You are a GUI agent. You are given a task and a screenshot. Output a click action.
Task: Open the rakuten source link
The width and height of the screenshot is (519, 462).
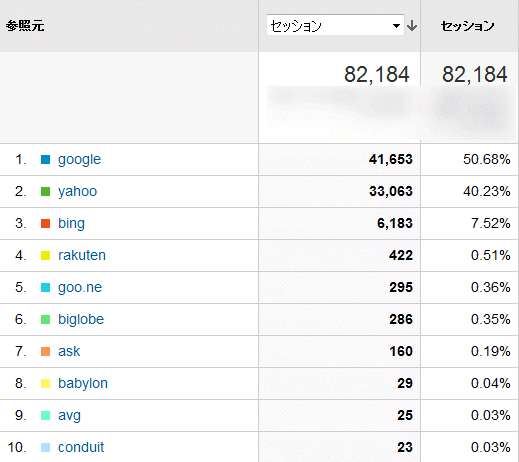82,255
